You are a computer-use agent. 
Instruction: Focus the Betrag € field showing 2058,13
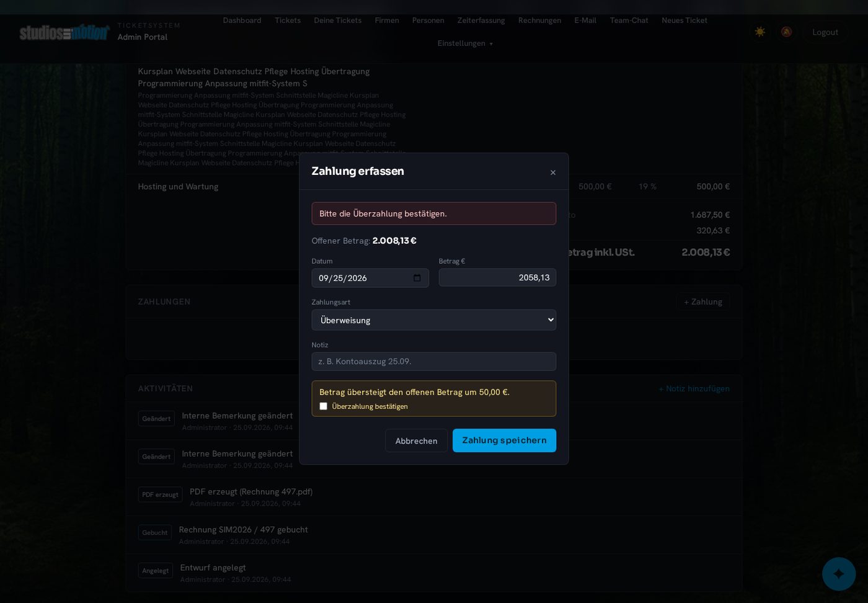(x=497, y=278)
